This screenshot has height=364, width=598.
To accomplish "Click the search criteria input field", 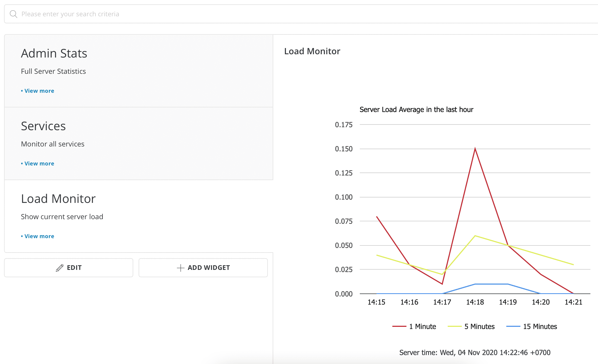I will coord(298,14).
